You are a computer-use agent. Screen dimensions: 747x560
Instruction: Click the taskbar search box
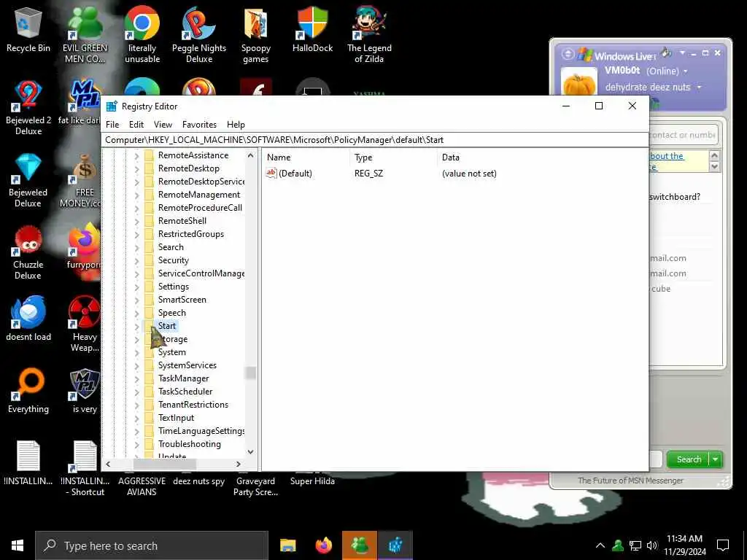coord(152,545)
